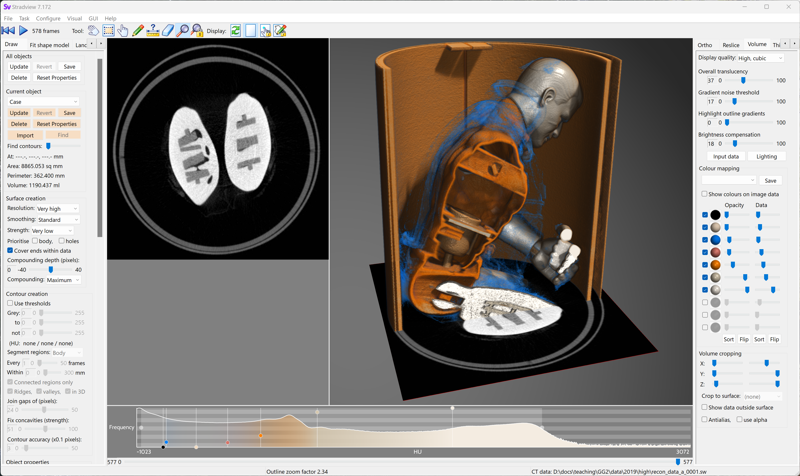Uncheck the black colour row checkbox
The image size is (800, 476).
705,215
